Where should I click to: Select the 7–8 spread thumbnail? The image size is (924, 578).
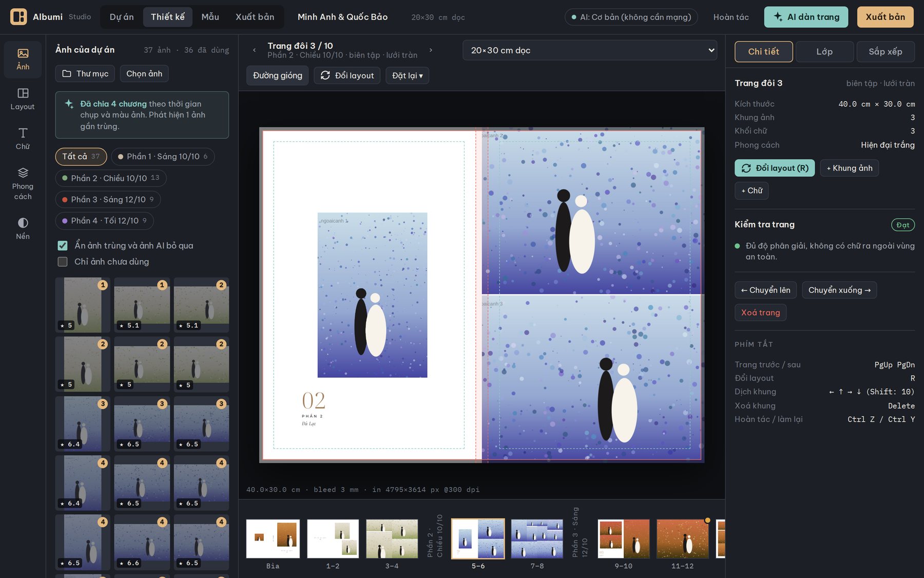(537, 539)
